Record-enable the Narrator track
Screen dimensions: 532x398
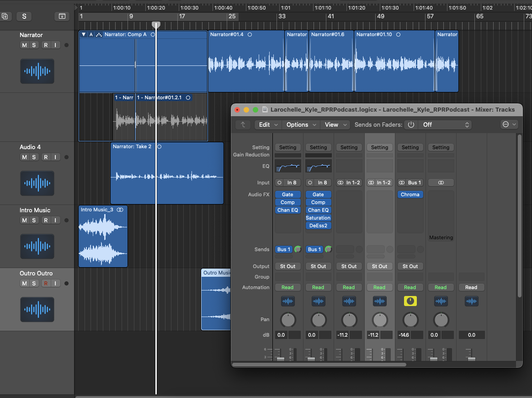coord(46,45)
